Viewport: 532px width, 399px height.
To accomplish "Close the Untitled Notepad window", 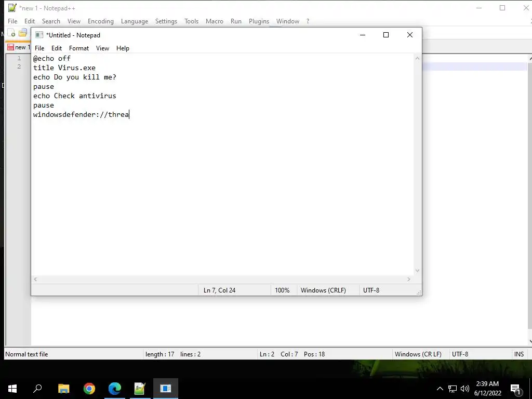I will tap(410, 35).
